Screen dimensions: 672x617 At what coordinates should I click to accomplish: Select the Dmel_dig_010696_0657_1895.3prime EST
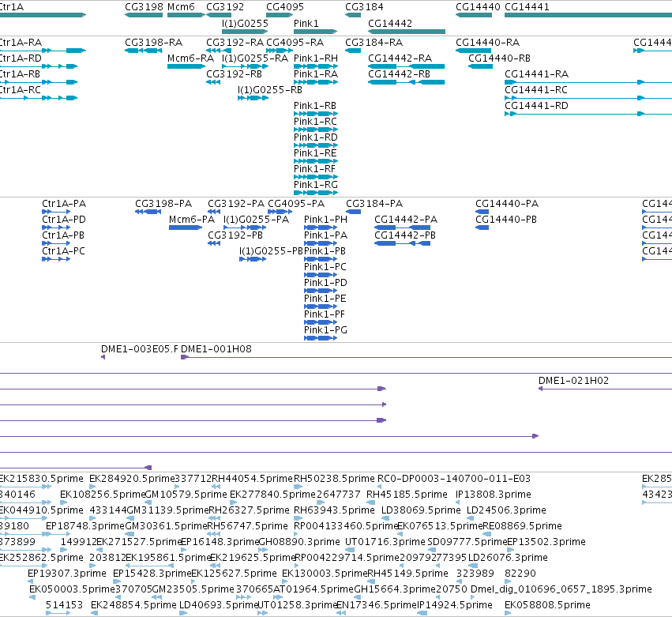pyautogui.click(x=473, y=598)
